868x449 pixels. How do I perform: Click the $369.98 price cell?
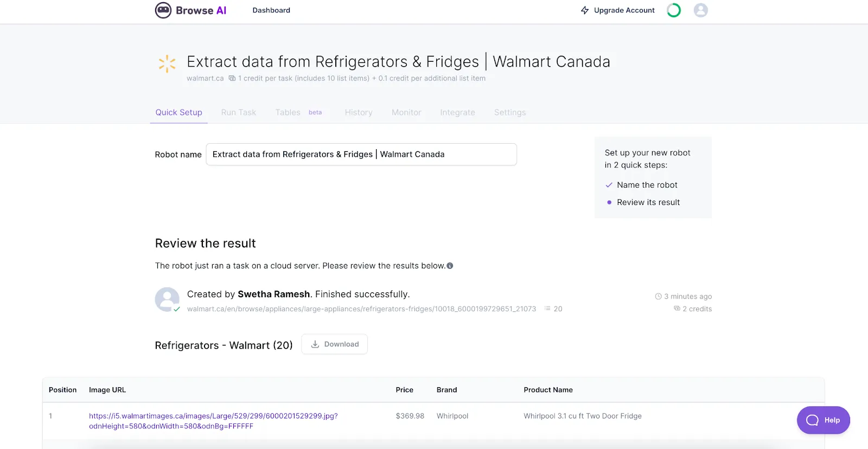[410, 416]
